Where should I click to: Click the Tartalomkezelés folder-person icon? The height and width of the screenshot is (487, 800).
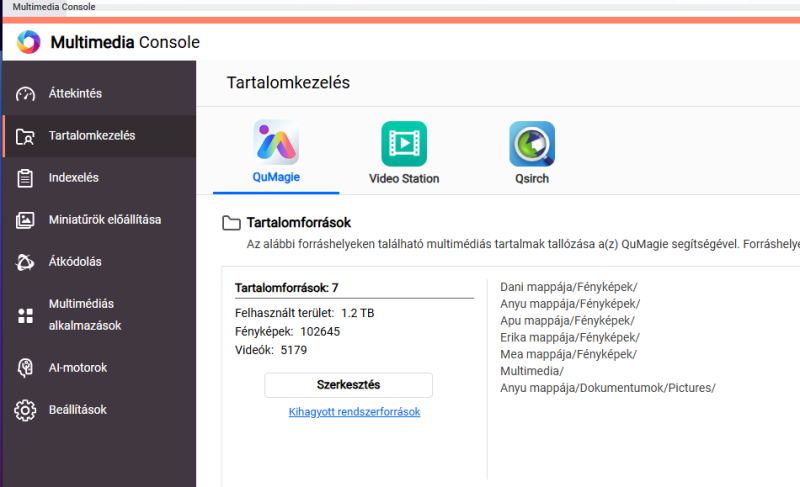[25, 136]
